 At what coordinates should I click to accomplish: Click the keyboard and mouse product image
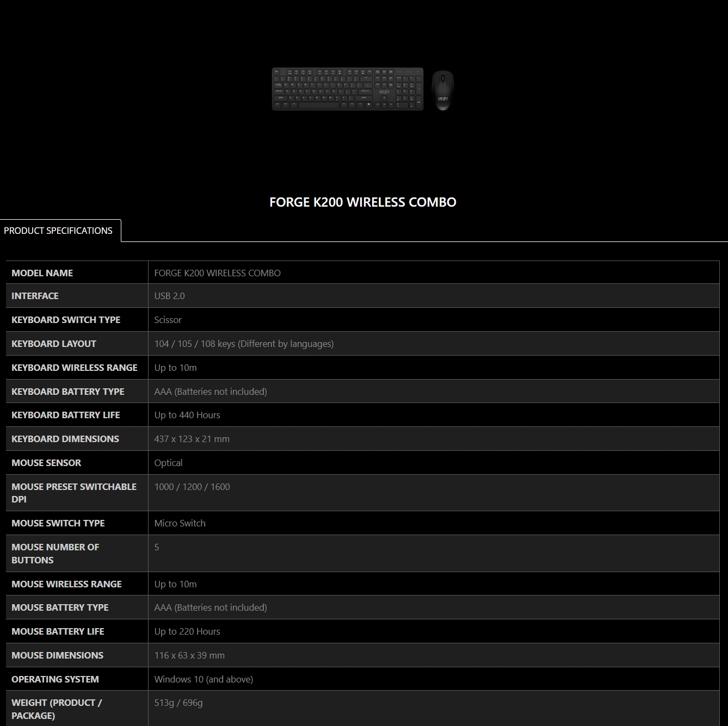[x=363, y=89]
